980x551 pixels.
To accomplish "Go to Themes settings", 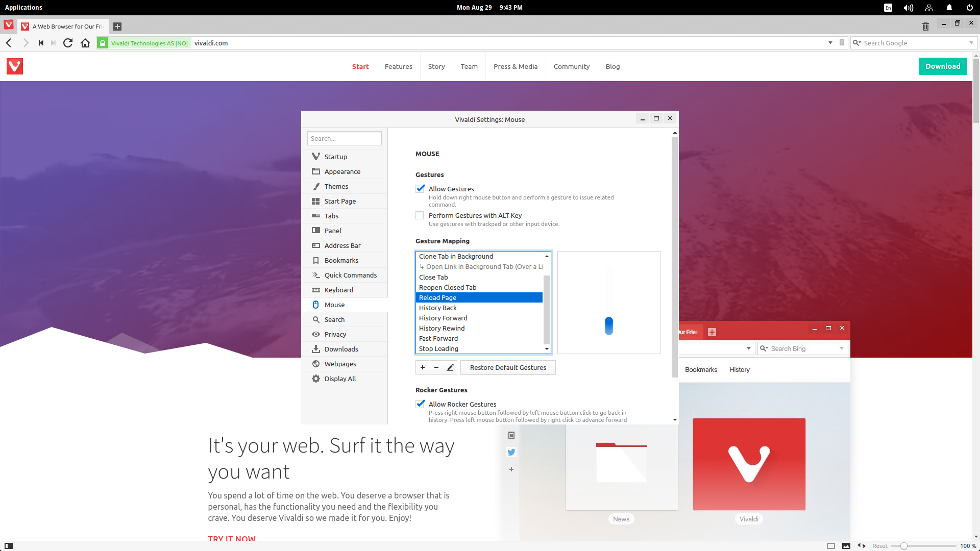I will click(345, 186).
